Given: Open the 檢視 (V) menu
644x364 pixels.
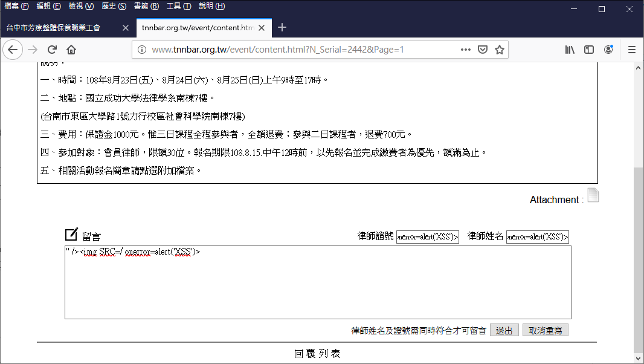Looking at the screenshot, I should (81, 6).
